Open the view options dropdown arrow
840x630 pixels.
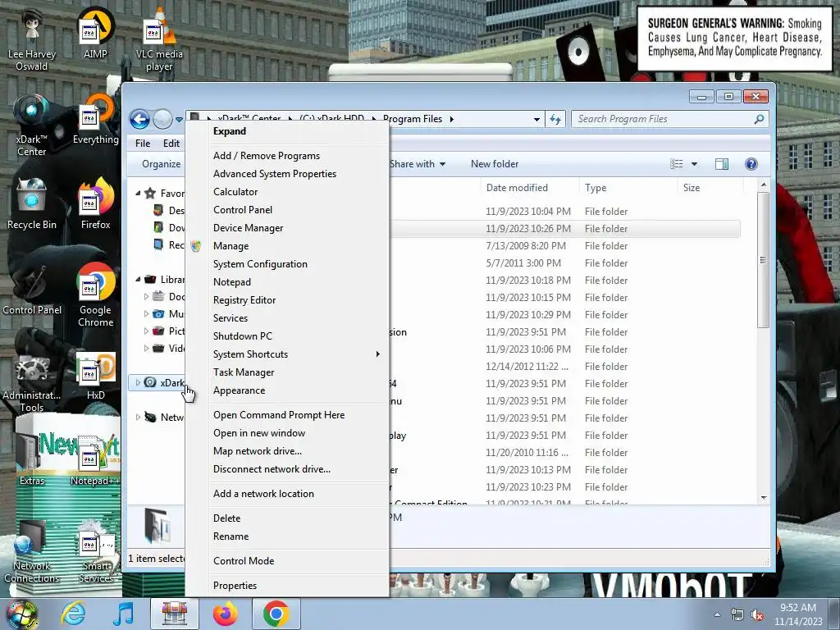694,164
